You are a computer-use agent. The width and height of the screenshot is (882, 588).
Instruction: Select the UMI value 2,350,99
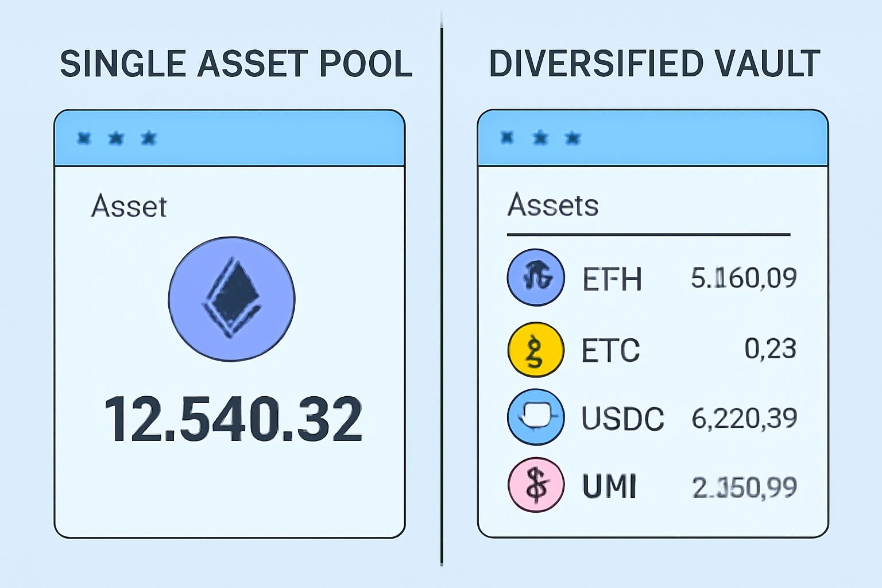pyautogui.click(x=745, y=487)
